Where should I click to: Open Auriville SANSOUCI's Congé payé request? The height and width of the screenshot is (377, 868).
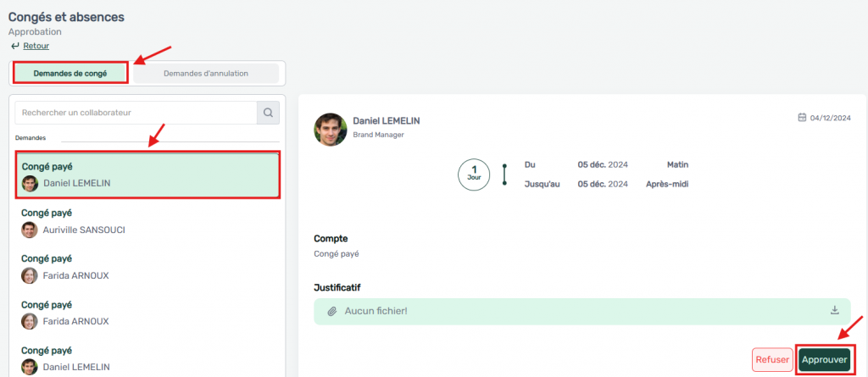point(147,222)
